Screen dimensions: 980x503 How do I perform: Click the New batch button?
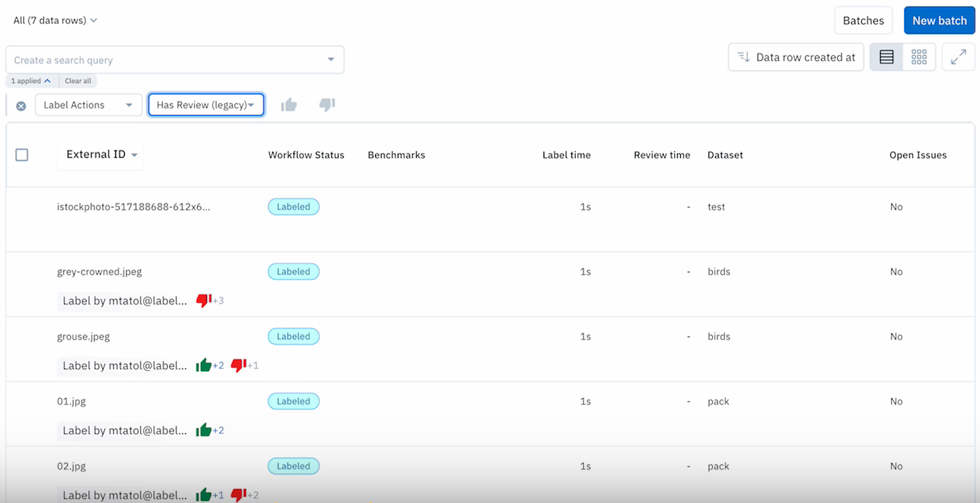(x=939, y=20)
